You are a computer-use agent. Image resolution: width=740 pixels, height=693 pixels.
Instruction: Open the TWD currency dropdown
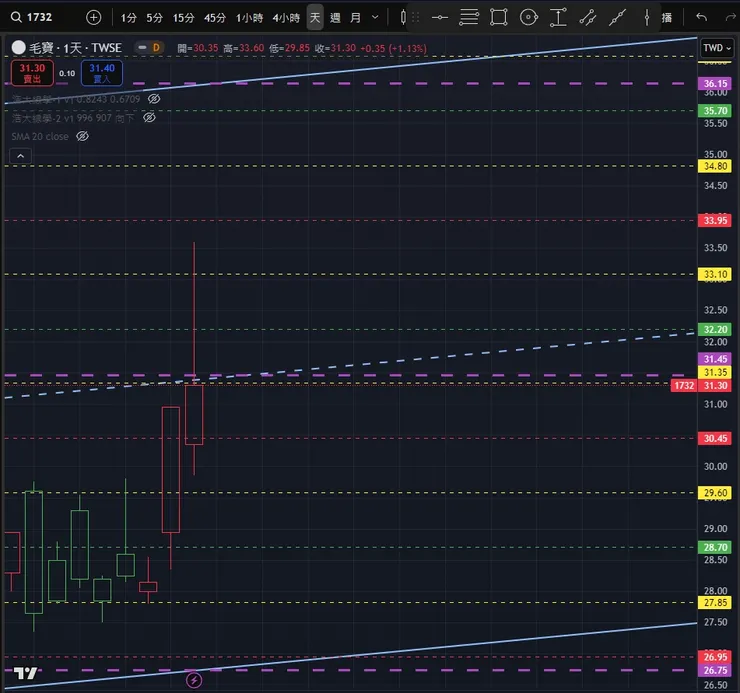717,48
